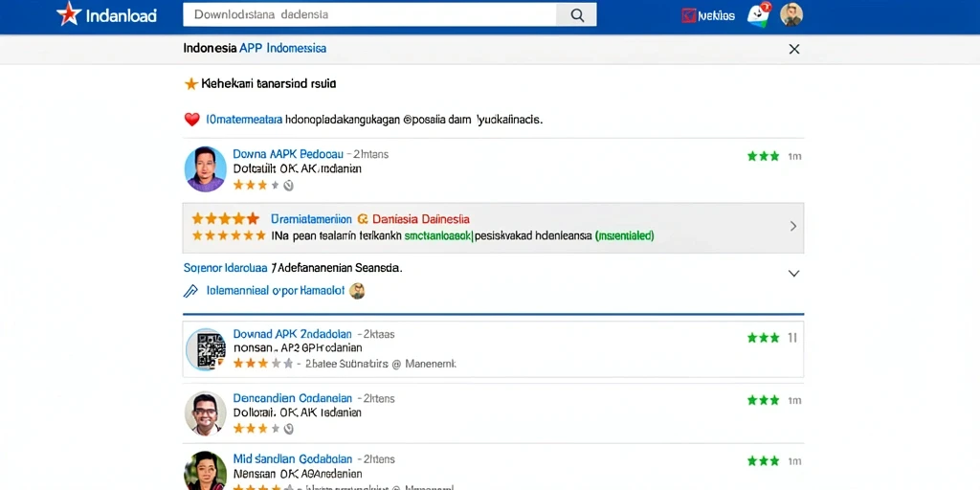This screenshot has height=490, width=980.
Task: Click orange star rating under Dolcatilt OK AK
Action: click(x=256, y=185)
